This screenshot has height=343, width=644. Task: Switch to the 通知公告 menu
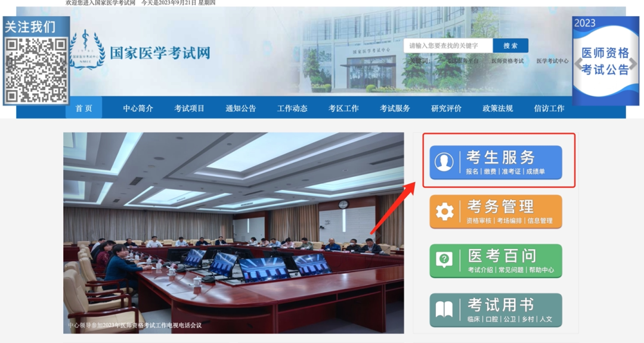pos(240,108)
